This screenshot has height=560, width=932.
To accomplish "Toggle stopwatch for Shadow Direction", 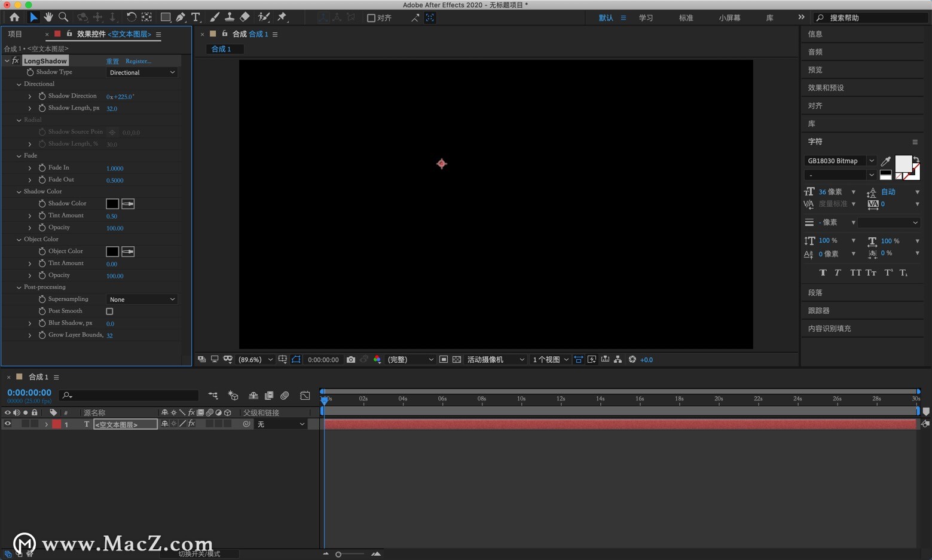I will tap(42, 96).
